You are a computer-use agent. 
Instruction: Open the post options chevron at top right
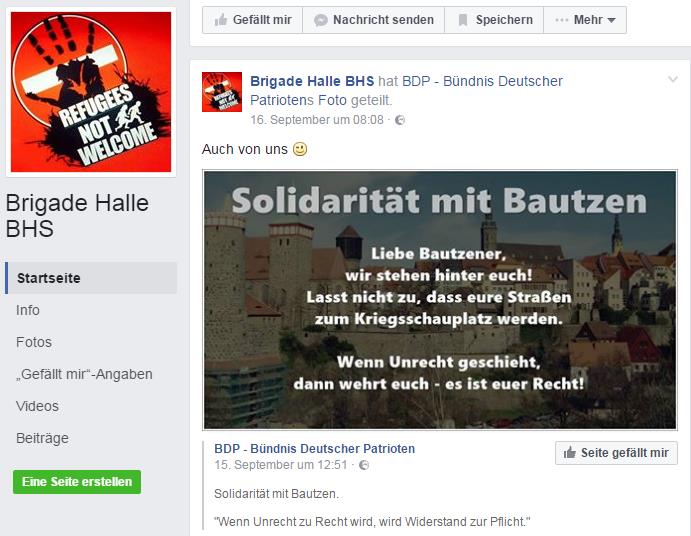click(672, 79)
